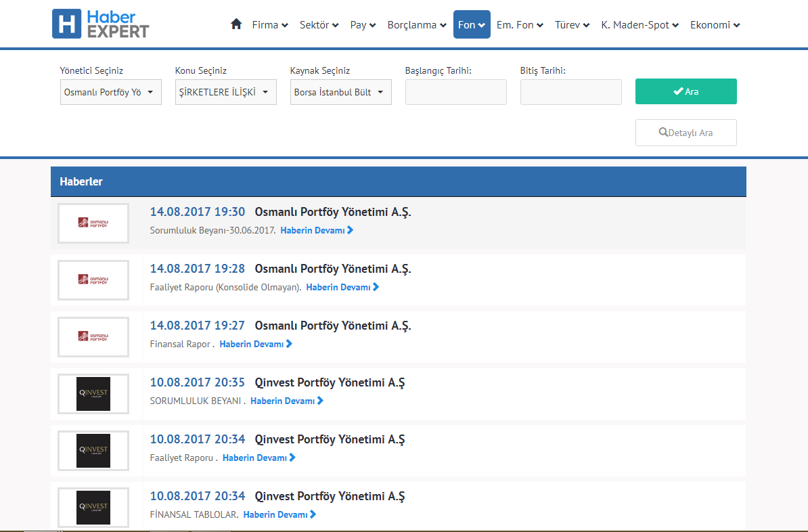808x532 pixels.
Task: Open the Türev menu
Action: [x=572, y=25]
